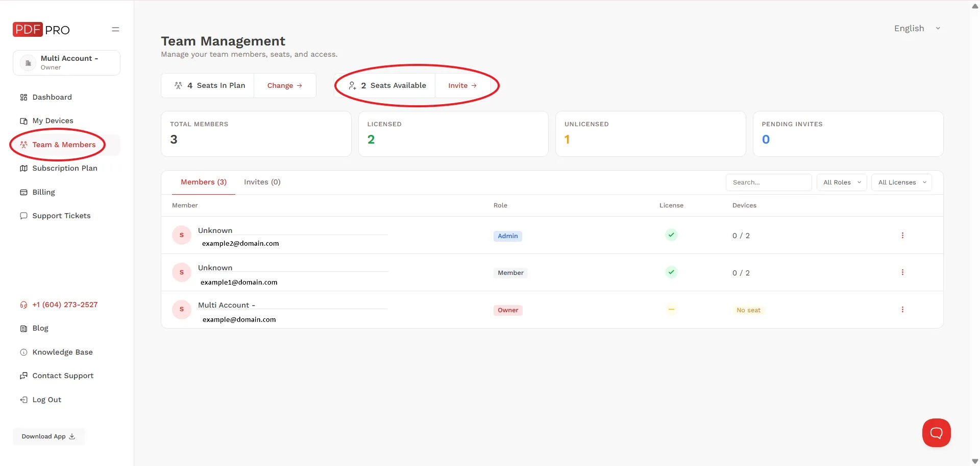Click Change seats in plan
Viewport: 980px width, 466px height.
click(285, 85)
